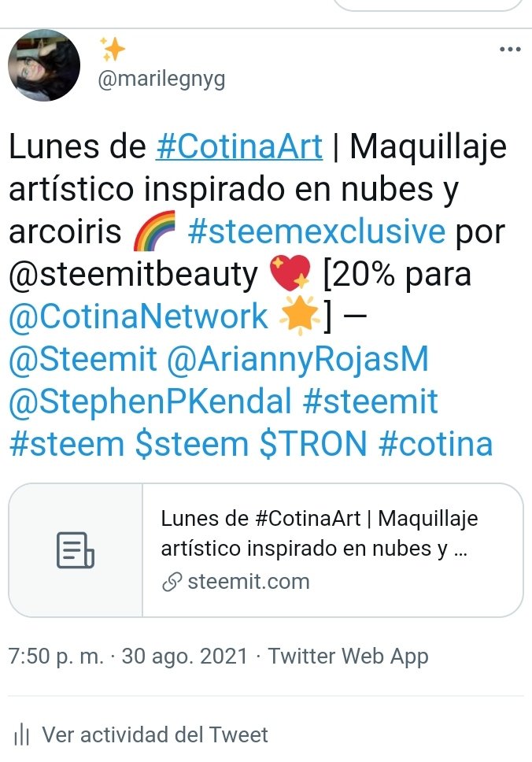The image size is (532, 762).
Task: Click the document icon in link card
Action: [x=76, y=550]
